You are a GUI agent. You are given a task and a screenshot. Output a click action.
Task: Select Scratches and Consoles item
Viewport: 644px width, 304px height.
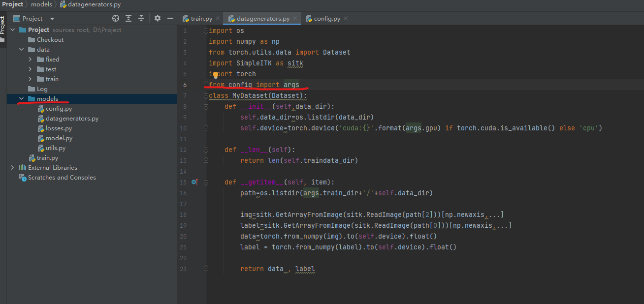62,178
